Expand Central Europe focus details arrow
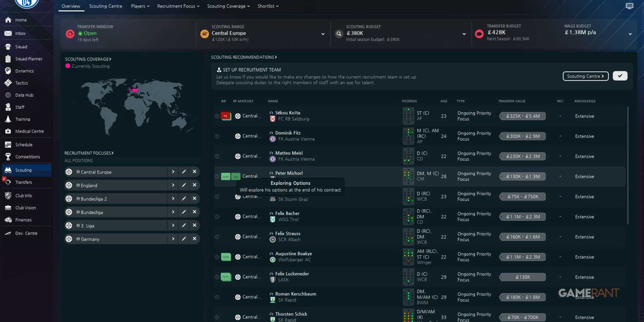The height and width of the screenshot is (322, 644). coord(173,172)
